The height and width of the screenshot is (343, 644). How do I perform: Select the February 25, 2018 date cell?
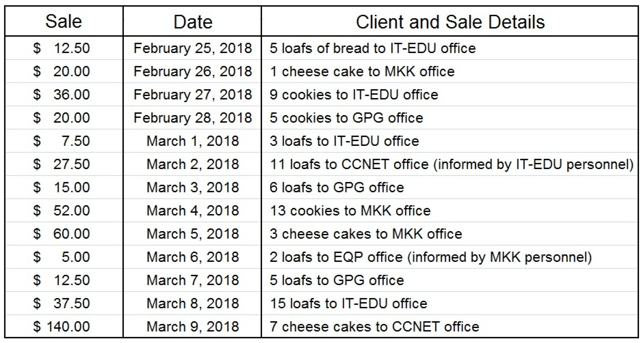click(x=193, y=48)
